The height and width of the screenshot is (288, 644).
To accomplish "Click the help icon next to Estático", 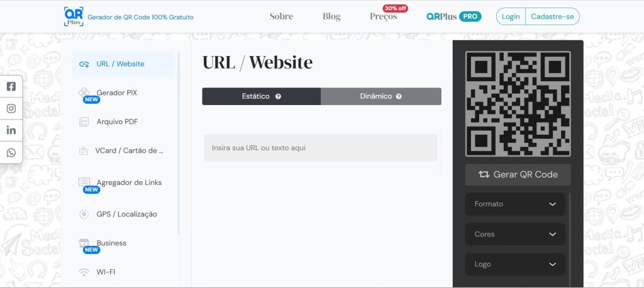I will (x=278, y=97).
